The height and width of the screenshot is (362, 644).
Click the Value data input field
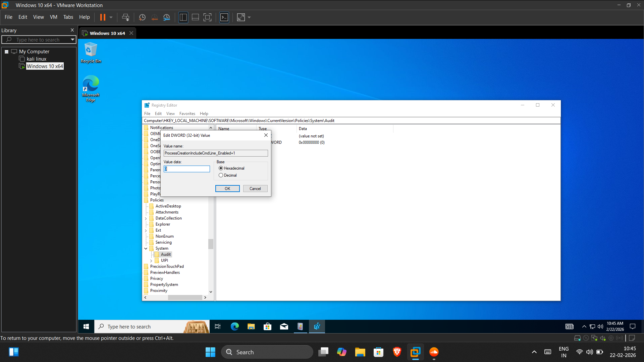187,169
